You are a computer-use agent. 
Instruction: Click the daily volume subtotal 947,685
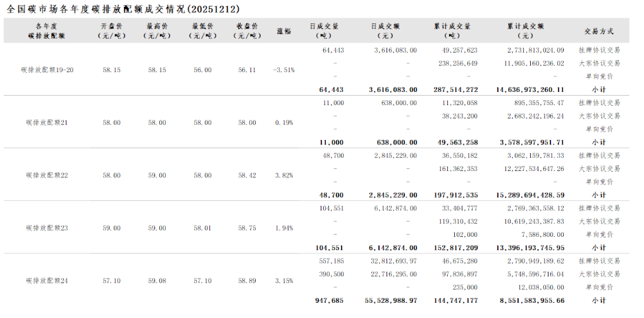pos(329,300)
